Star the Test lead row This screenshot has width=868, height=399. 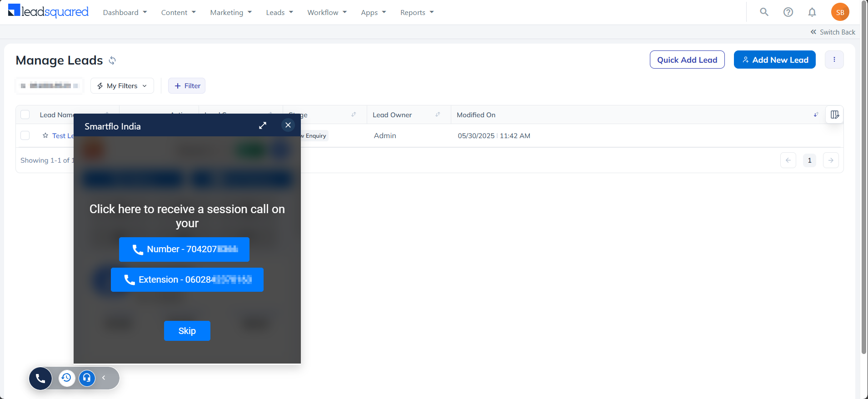[45, 135]
